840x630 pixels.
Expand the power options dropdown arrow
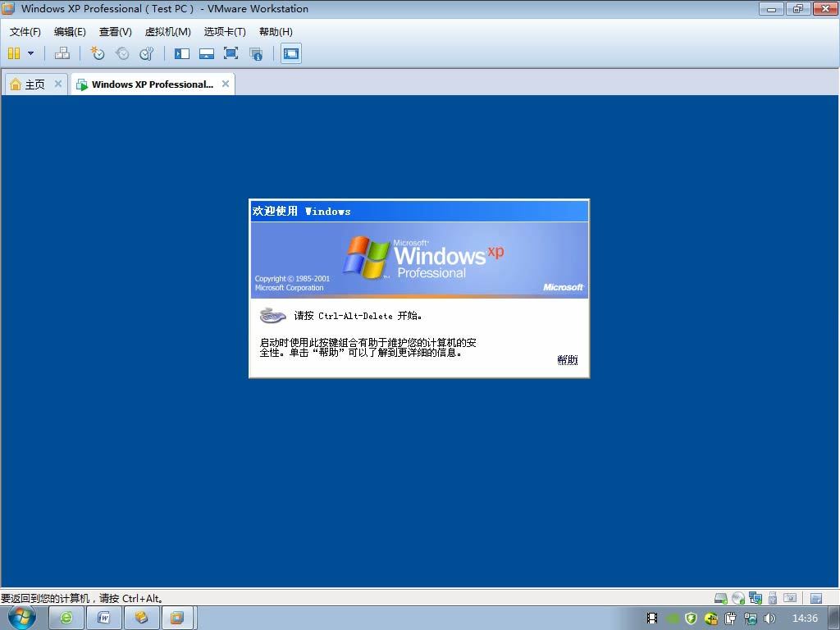(x=30, y=53)
